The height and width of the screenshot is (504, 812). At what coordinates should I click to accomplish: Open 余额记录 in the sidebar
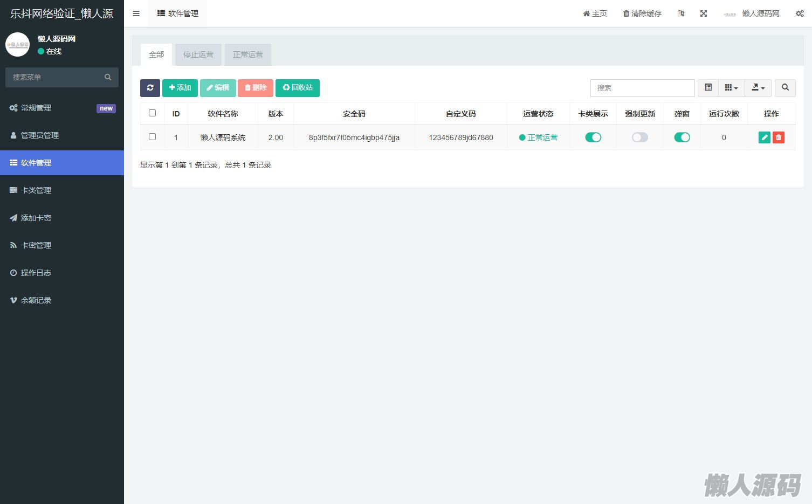pos(62,300)
